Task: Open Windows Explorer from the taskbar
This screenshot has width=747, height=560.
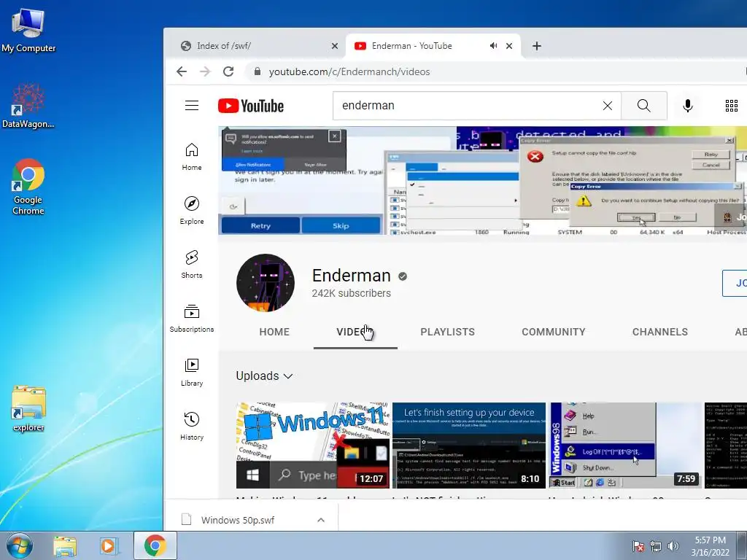Action: [65, 545]
